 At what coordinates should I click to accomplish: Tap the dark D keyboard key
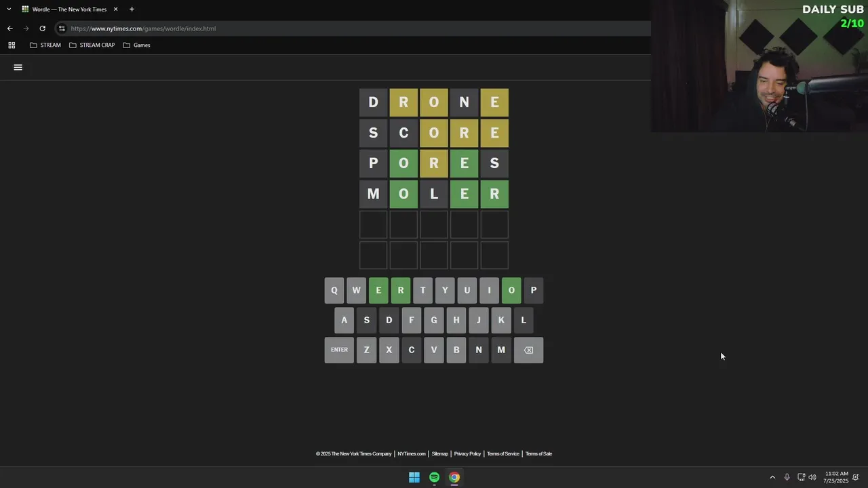click(389, 320)
